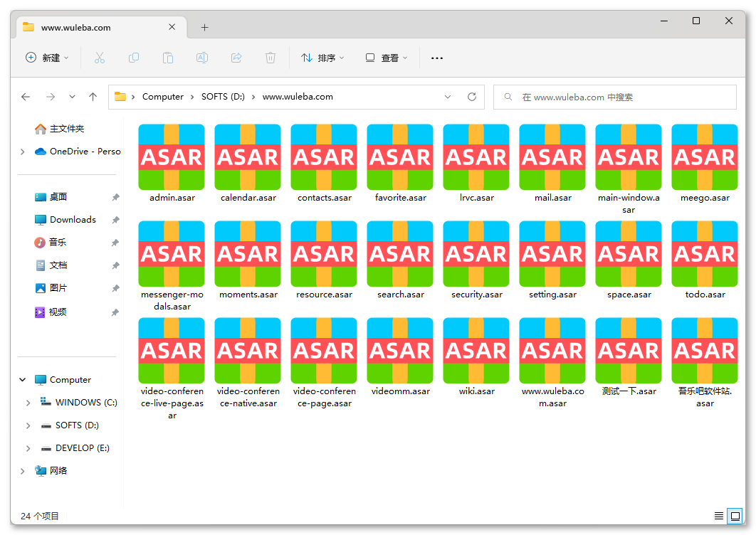Select the meego.asar file

point(705,164)
